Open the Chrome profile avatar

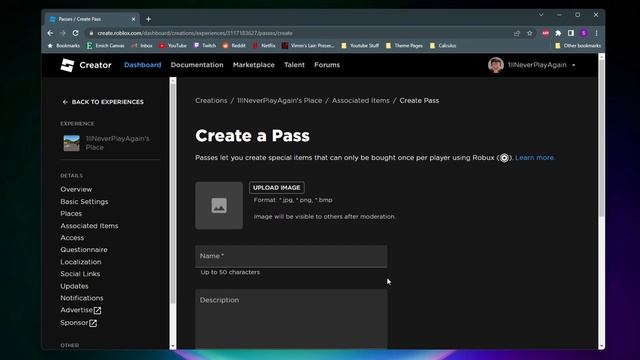point(584,33)
